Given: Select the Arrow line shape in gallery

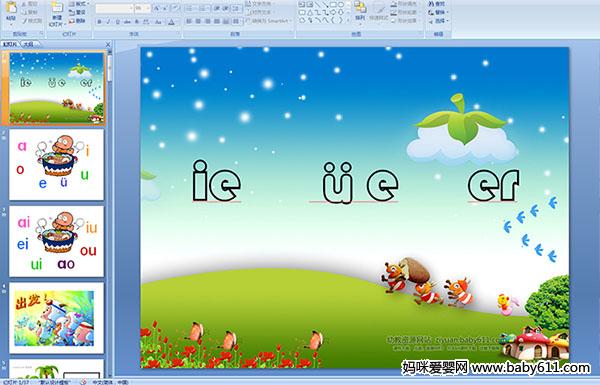Looking at the screenshot, I should tap(326, 4).
